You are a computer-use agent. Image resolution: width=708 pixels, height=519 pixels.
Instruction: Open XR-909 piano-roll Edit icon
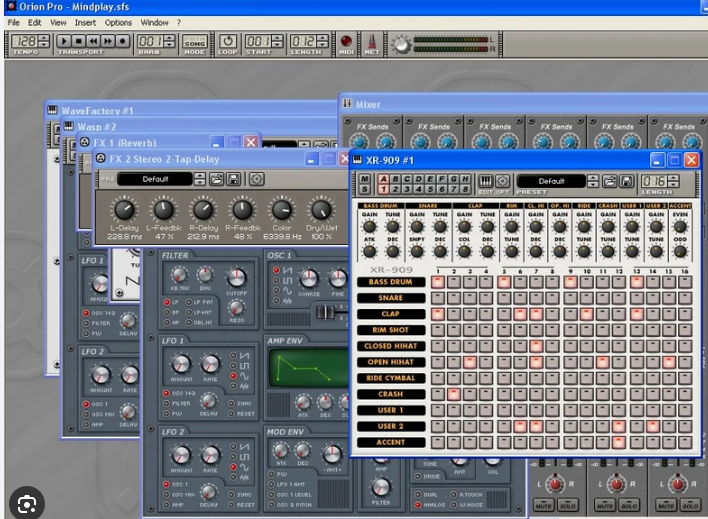tap(485, 181)
